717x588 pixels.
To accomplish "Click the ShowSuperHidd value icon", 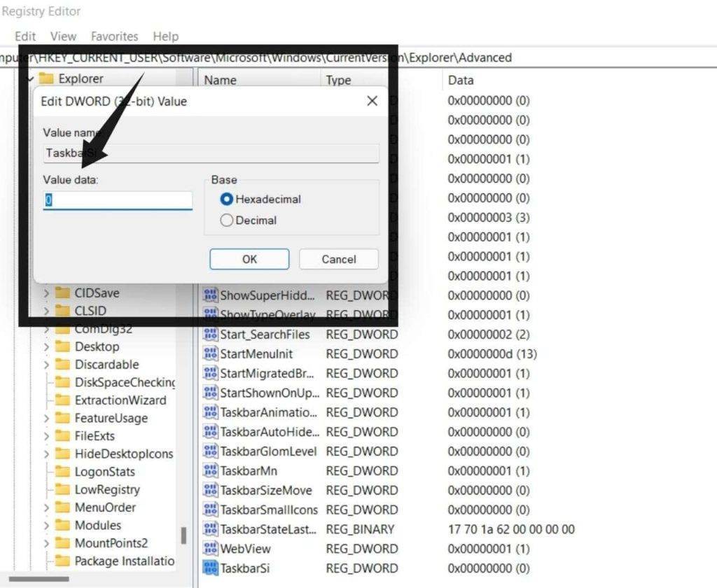I will click(x=209, y=295).
